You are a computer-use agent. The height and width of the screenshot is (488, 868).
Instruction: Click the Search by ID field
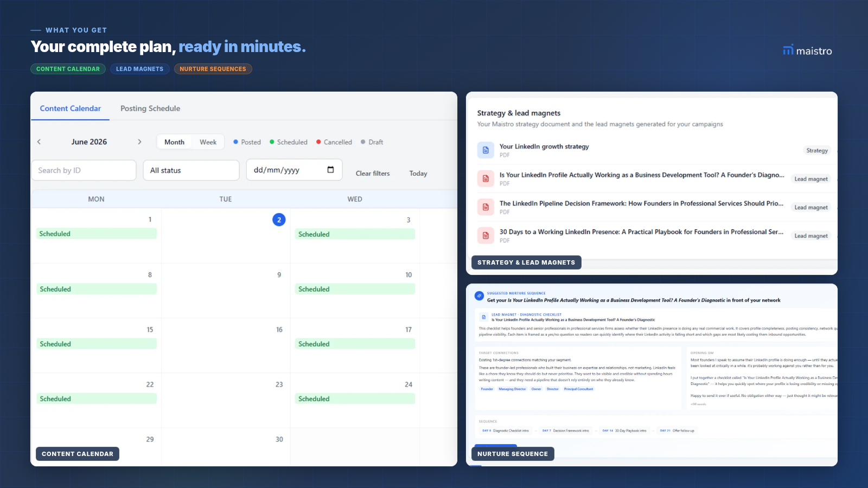point(84,170)
